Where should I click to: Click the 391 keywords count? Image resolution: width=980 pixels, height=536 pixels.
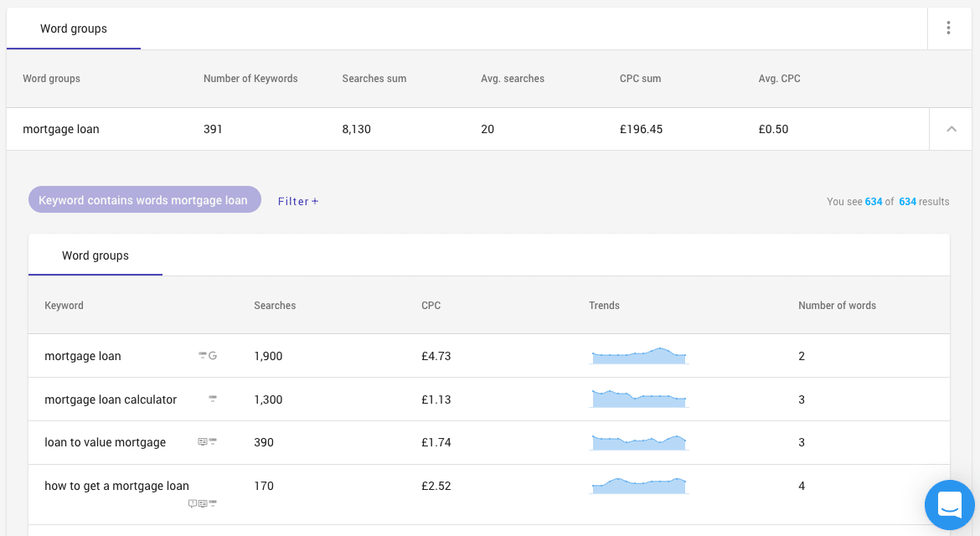point(213,129)
